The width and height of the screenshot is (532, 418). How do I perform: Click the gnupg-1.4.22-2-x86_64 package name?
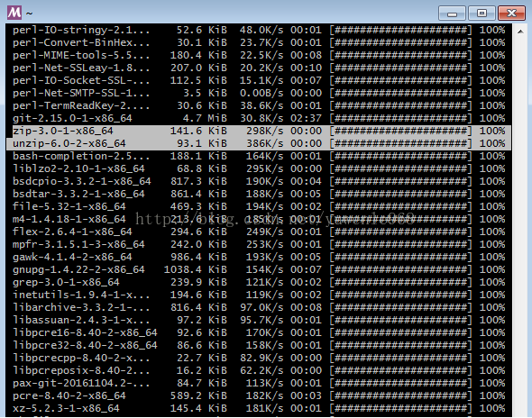(x=78, y=269)
